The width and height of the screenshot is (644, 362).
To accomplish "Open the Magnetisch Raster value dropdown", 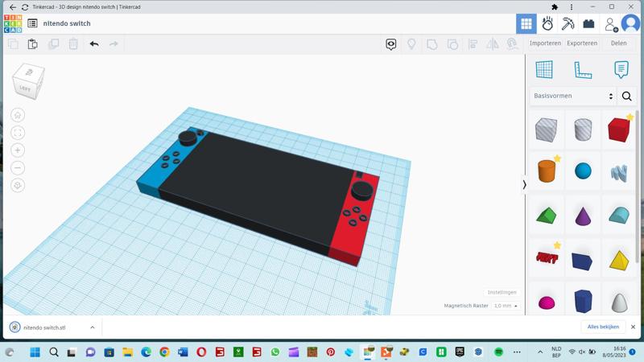I will tap(506, 306).
